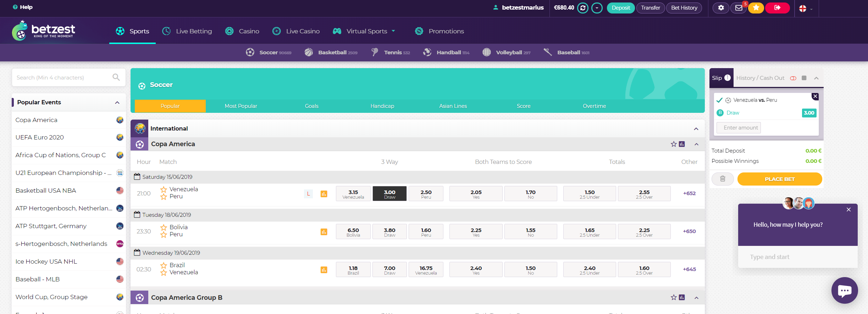Favorite Venezuela with its star icon
The image size is (868, 314).
(164, 189)
